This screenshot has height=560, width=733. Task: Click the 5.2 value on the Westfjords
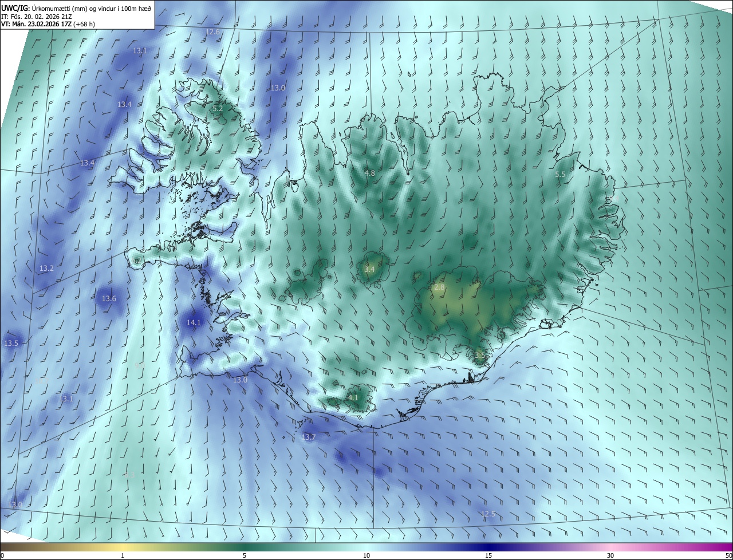(x=218, y=108)
